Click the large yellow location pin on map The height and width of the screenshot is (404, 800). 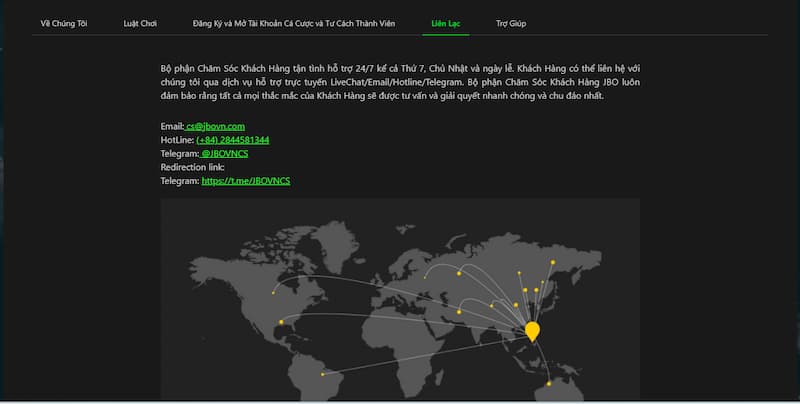532,330
